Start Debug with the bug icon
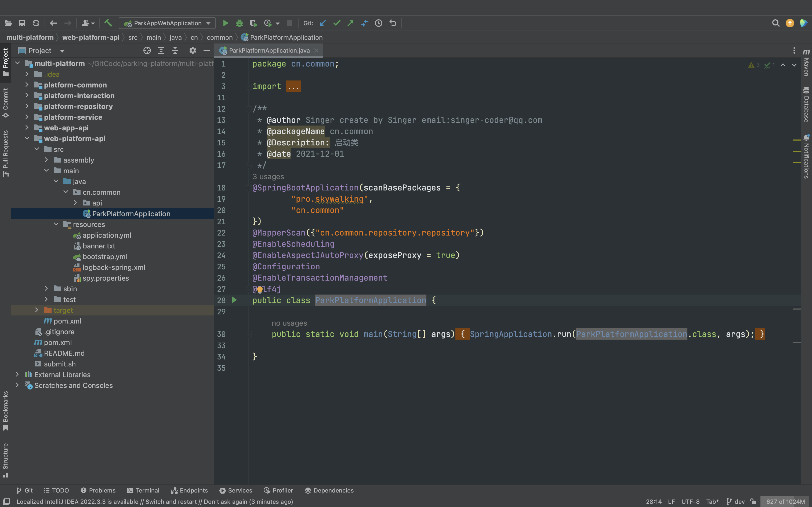Viewport: 812px width, 507px height. pyautogui.click(x=239, y=23)
